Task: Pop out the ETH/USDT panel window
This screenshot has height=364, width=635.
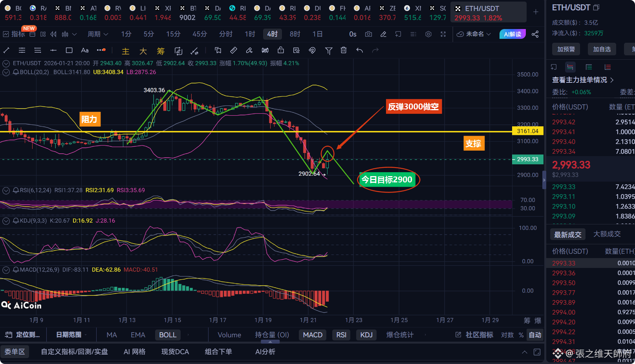Action: tap(596, 7)
